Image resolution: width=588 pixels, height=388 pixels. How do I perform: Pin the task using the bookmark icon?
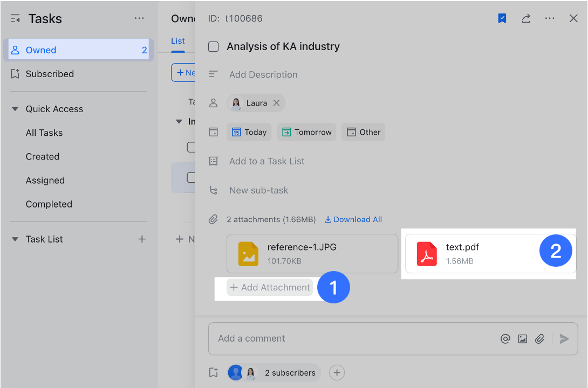(502, 18)
